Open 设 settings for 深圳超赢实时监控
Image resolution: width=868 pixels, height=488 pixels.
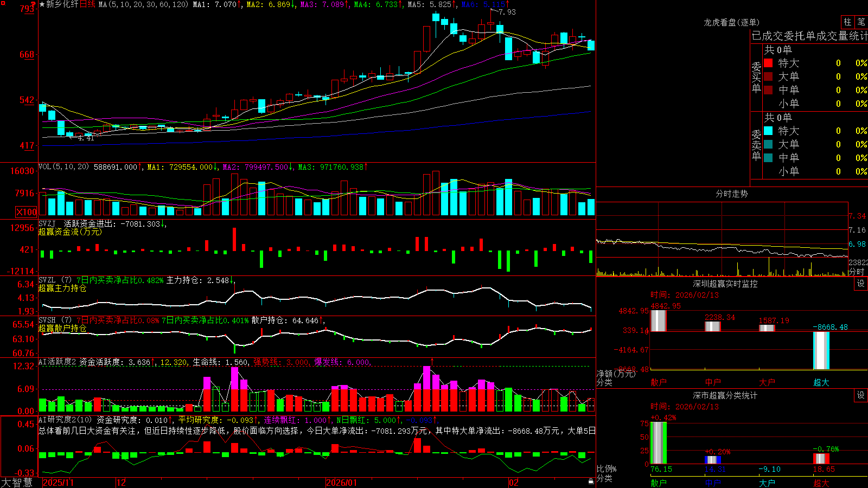click(x=861, y=284)
